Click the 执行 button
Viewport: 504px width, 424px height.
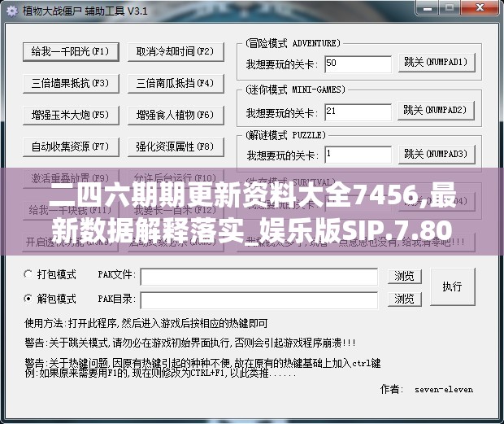pos(452,286)
